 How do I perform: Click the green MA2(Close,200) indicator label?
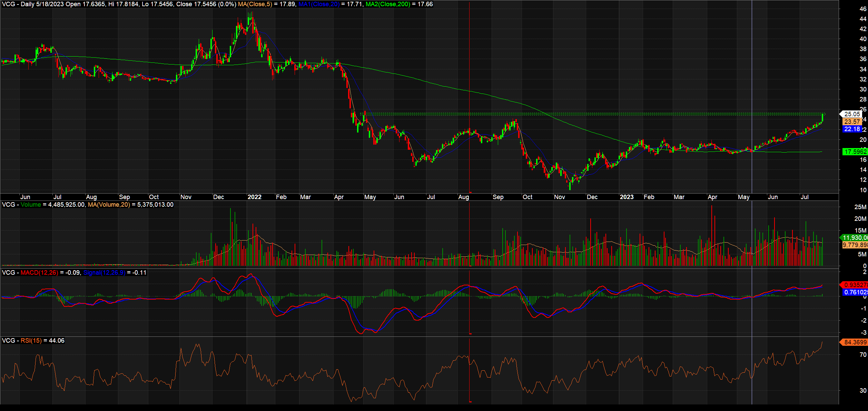tap(388, 4)
